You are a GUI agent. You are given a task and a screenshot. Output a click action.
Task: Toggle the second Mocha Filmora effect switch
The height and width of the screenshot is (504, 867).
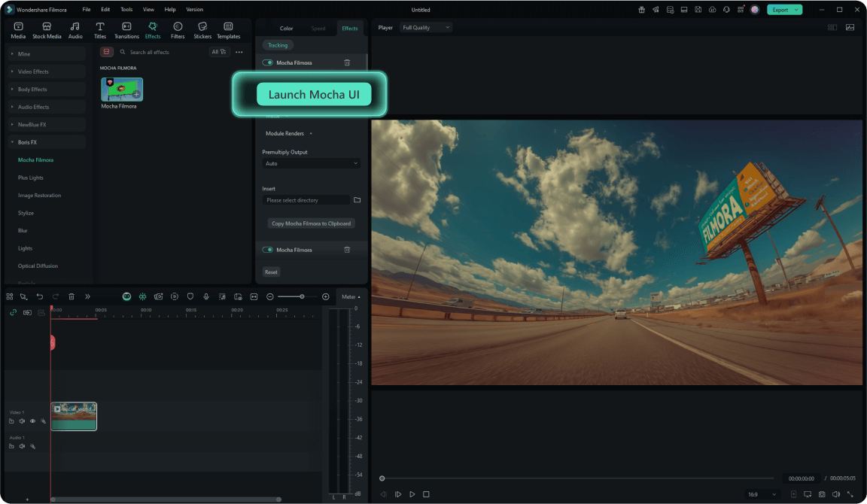pyautogui.click(x=268, y=250)
